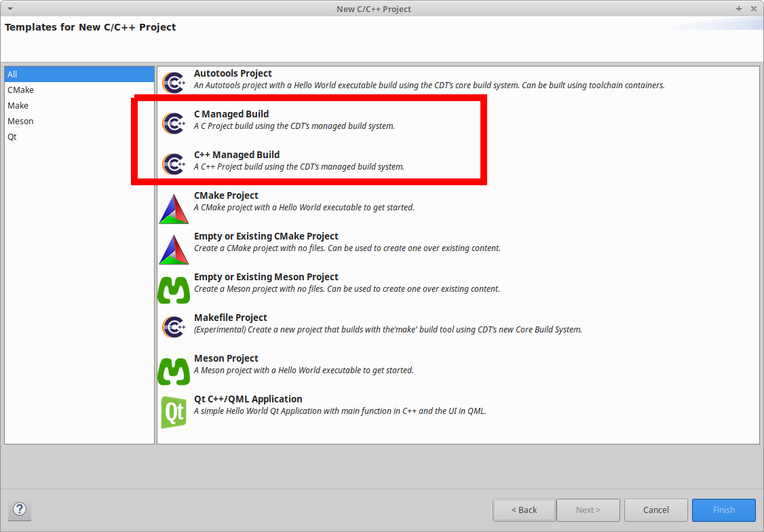Screen dimensions: 764x532
Task: Select Empty or Existing CMake Project title
Action: point(266,236)
